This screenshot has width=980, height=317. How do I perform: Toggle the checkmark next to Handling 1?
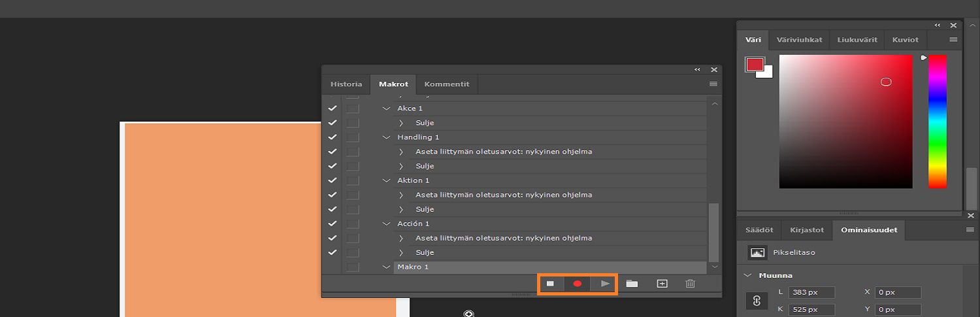tap(333, 137)
